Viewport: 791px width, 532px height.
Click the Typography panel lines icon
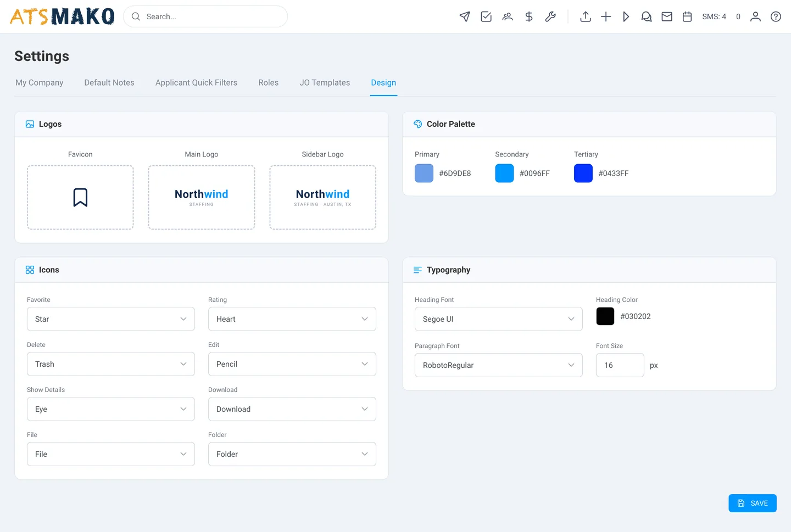point(418,270)
